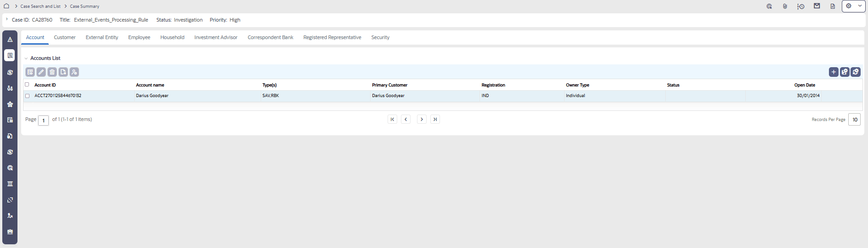This screenshot has height=248, width=868.
Task: Click the pencil edit account toolbar icon
Action: click(41, 72)
